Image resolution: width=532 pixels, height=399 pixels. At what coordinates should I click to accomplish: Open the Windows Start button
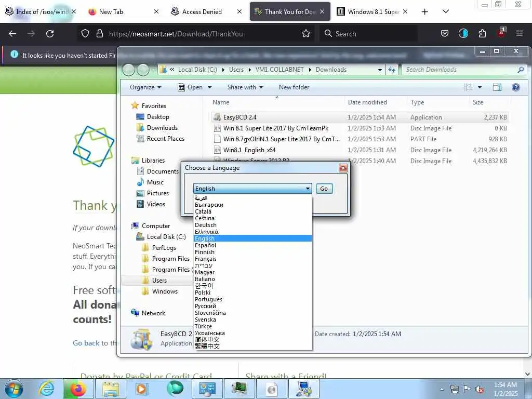14,389
